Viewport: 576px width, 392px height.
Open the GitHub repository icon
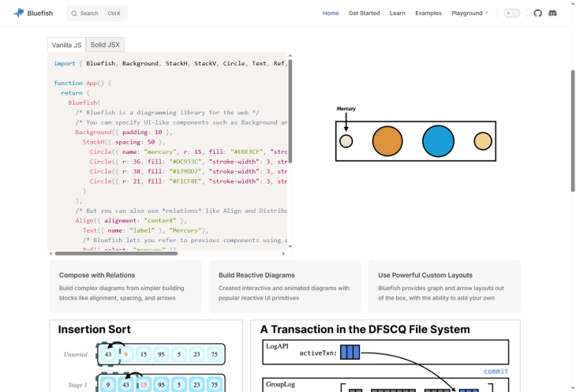pos(538,13)
